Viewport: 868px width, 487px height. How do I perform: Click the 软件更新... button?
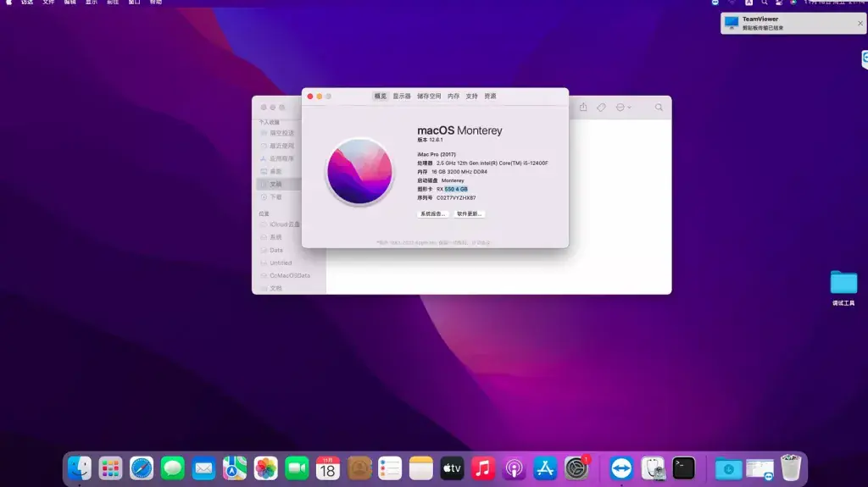click(x=470, y=213)
